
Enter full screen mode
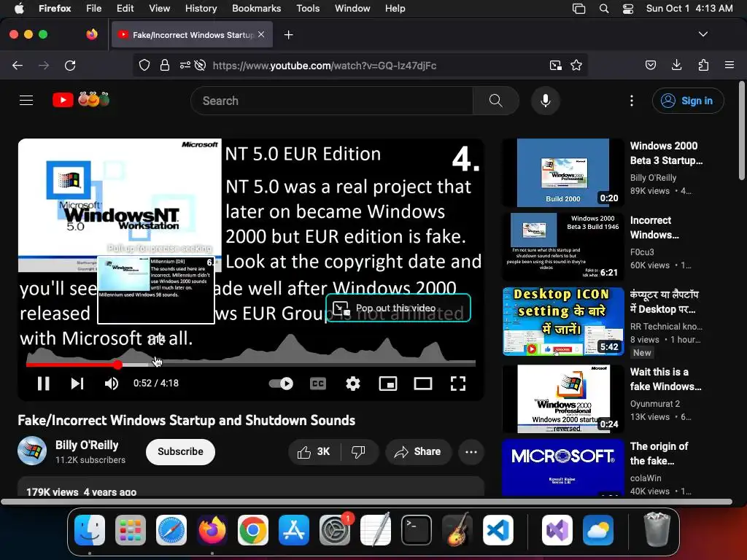pos(458,384)
